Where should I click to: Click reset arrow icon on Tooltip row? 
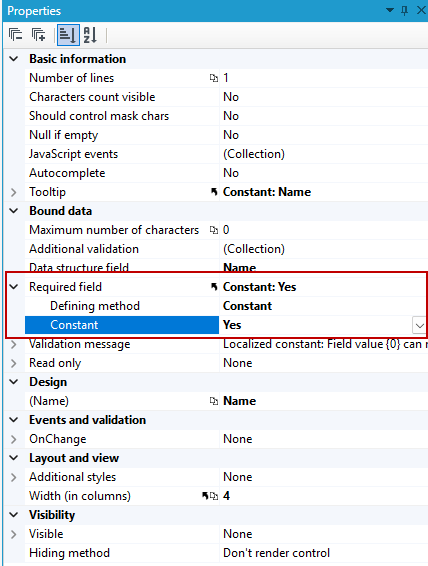tap(214, 192)
